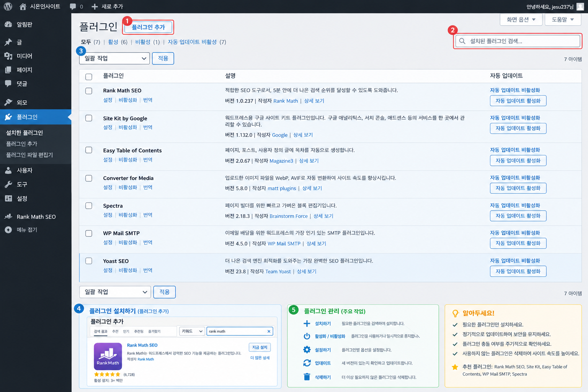Click the lightbulb icon by 알아두세요!
The width and height of the screenshot is (588, 392).
pyautogui.click(x=456, y=313)
